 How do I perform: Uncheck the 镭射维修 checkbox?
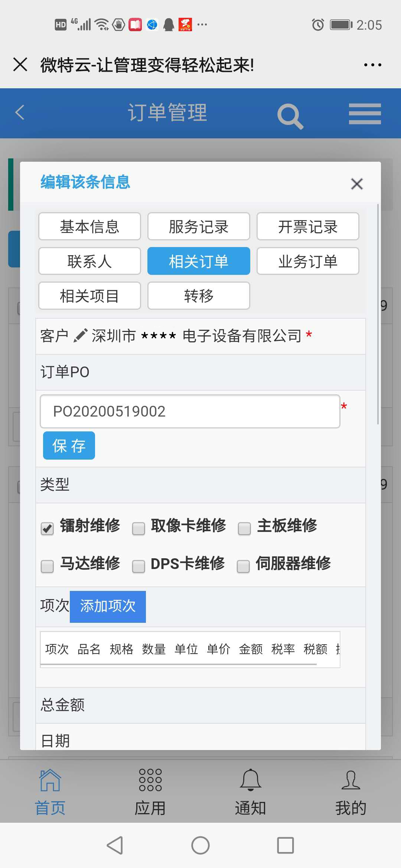(x=47, y=529)
